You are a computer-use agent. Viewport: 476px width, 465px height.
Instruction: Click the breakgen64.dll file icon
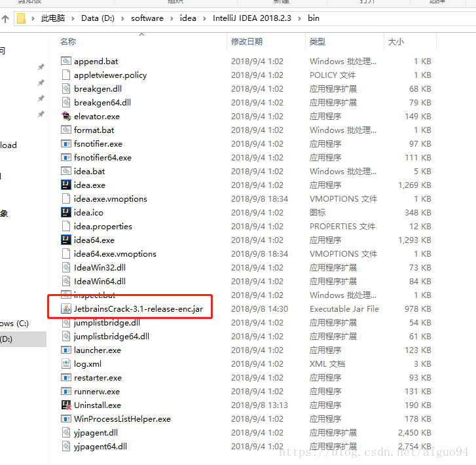point(66,102)
